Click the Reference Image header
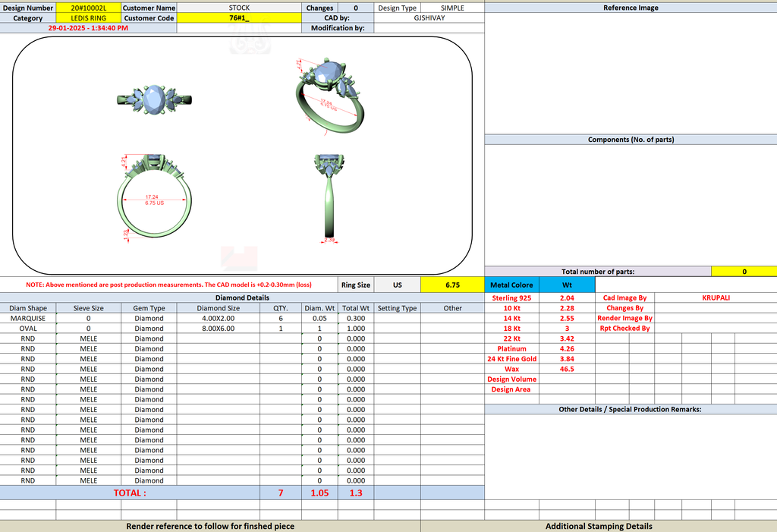 click(x=631, y=8)
